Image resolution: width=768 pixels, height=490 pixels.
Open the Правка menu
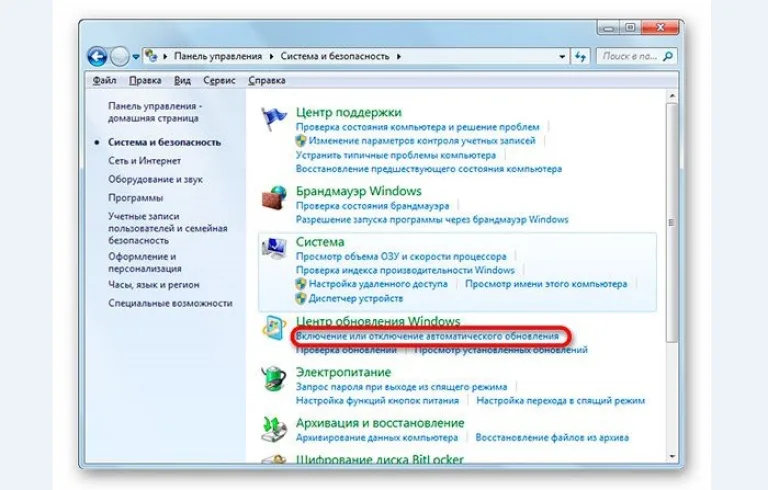[145, 80]
